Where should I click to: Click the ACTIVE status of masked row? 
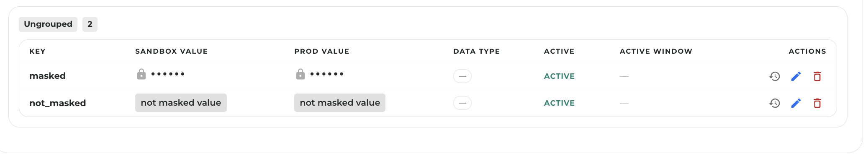coord(559,76)
